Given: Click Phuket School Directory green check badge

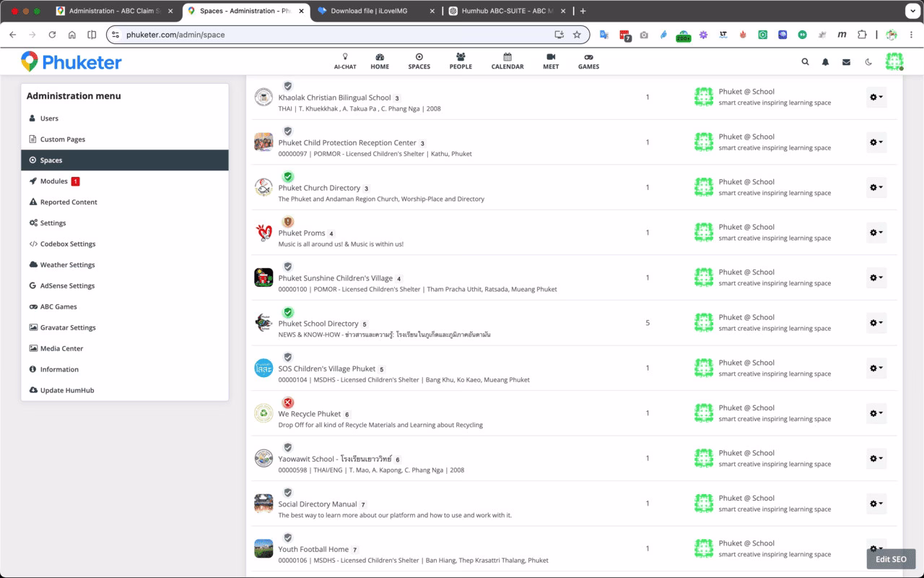Looking at the screenshot, I should pos(288,312).
